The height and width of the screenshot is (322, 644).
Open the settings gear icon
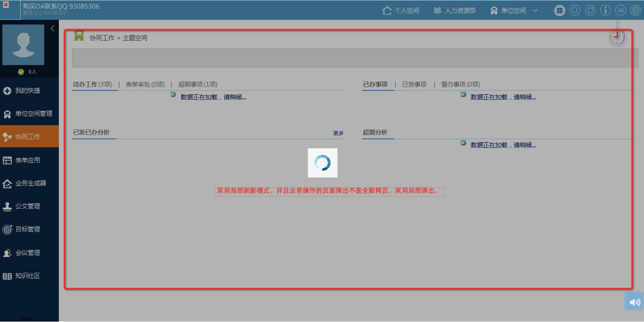635,11
